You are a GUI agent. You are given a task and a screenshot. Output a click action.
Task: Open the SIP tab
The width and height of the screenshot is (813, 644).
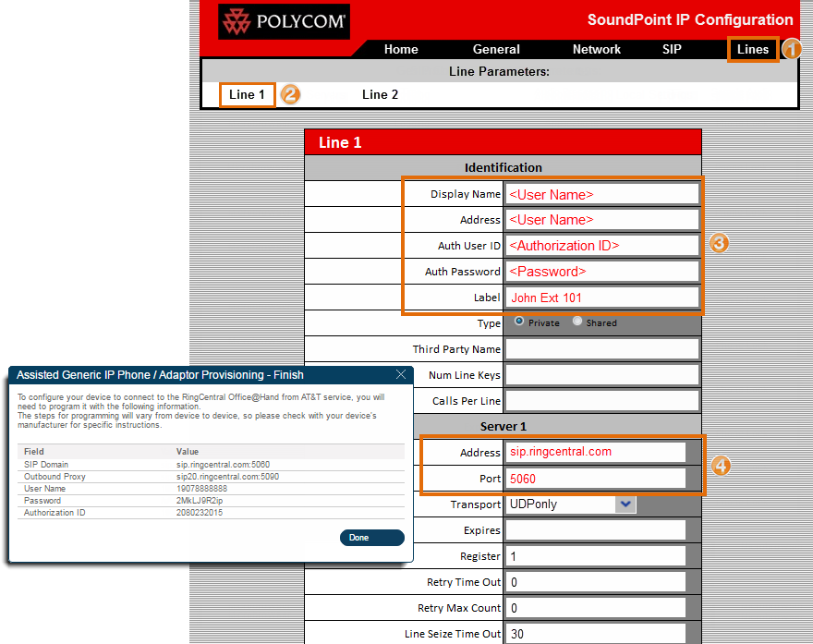(672, 49)
